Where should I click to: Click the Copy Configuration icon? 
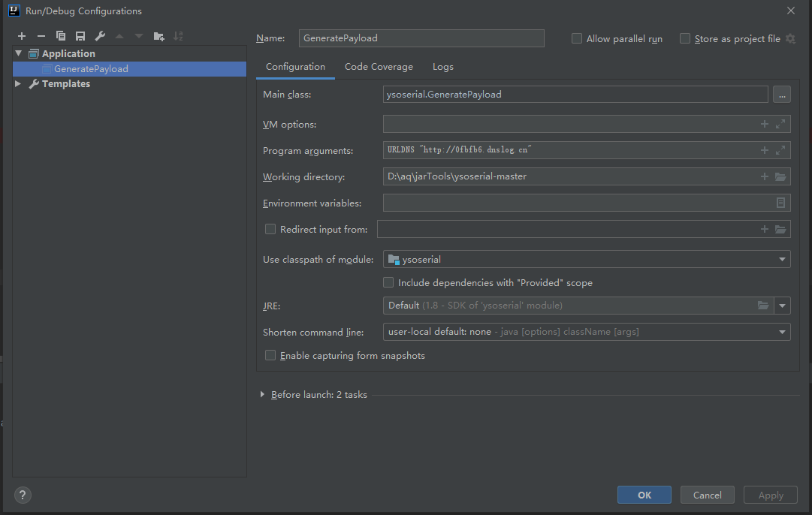[61, 36]
